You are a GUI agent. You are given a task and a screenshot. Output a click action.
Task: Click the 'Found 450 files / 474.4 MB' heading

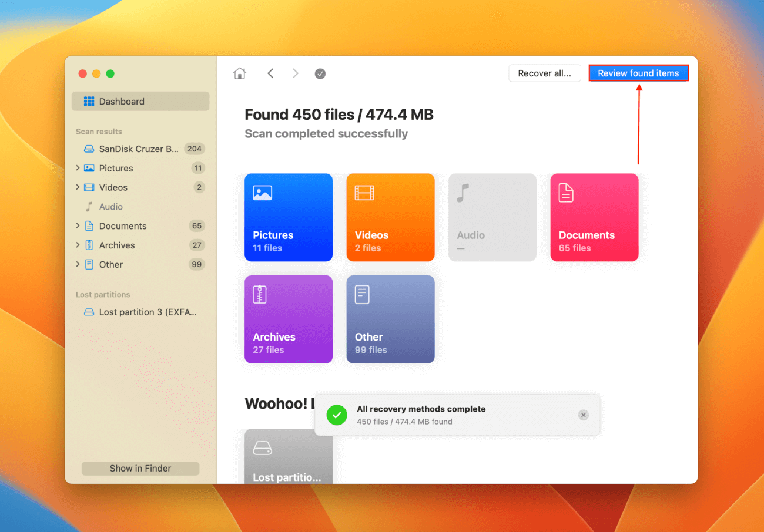click(x=339, y=115)
